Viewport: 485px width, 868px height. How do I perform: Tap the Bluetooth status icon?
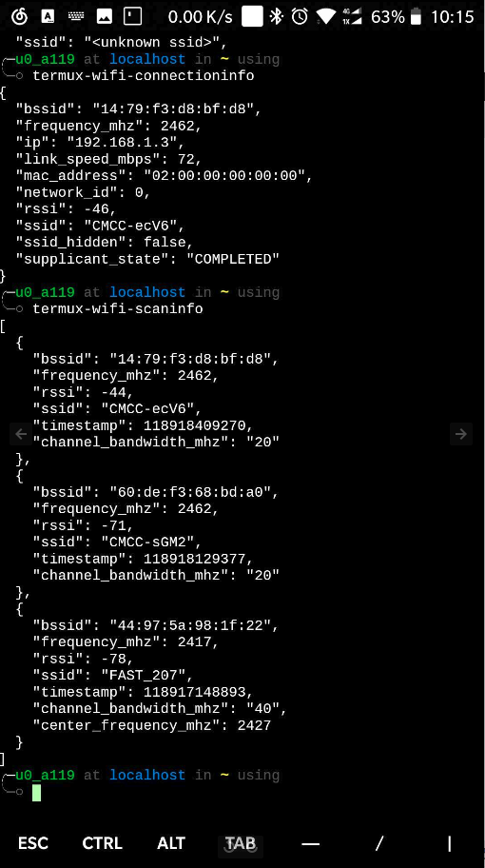(276, 16)
